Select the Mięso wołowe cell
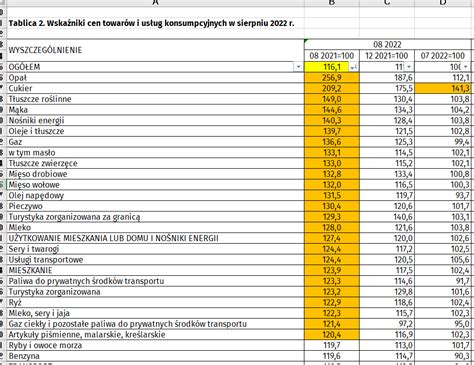Screen dimensions: 474x365 [155, 185]
